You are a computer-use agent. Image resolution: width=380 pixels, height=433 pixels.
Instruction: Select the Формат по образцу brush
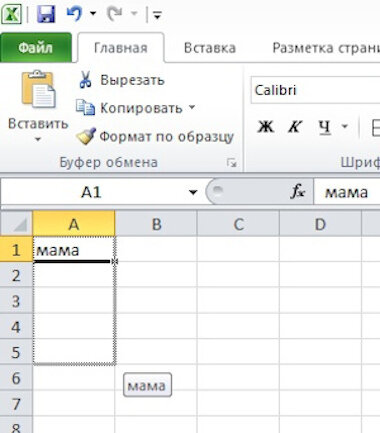coord(155,137)
